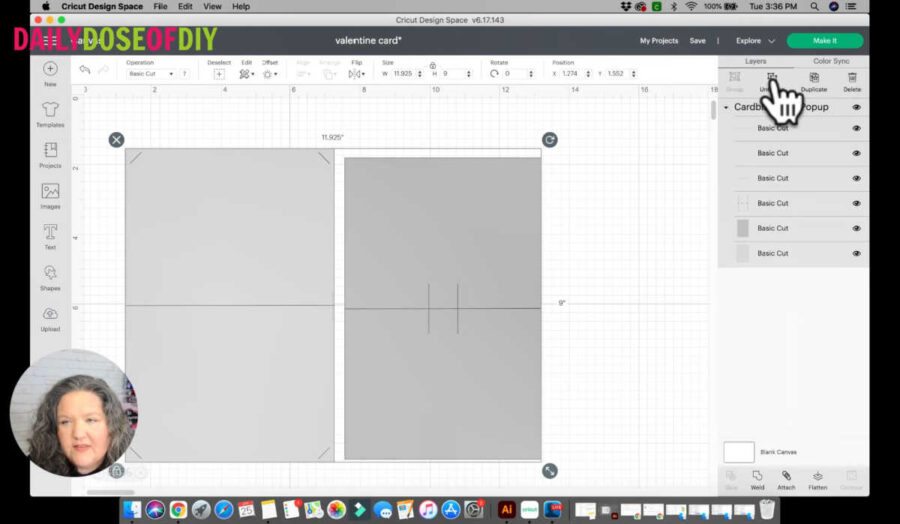The width and height of the screenshot is (900, 524).
Task: Click the height size input field
Action: tap(453, 73)
